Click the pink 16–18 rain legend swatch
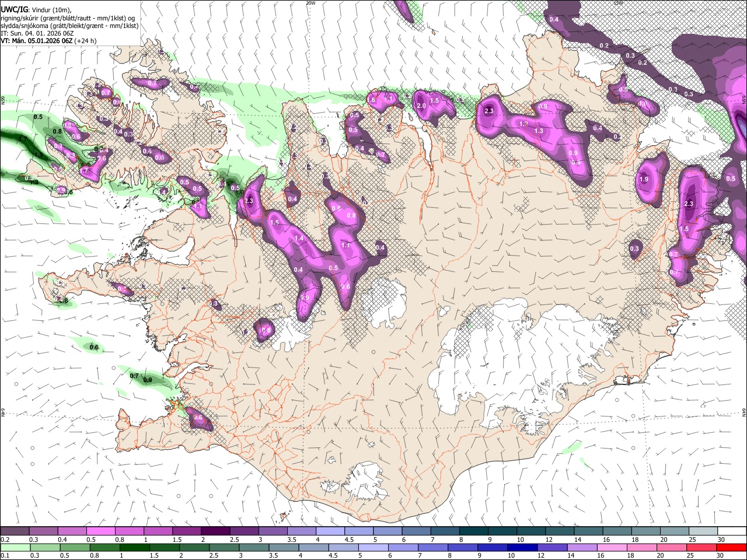The image size is (747, 560). (611, 547)
